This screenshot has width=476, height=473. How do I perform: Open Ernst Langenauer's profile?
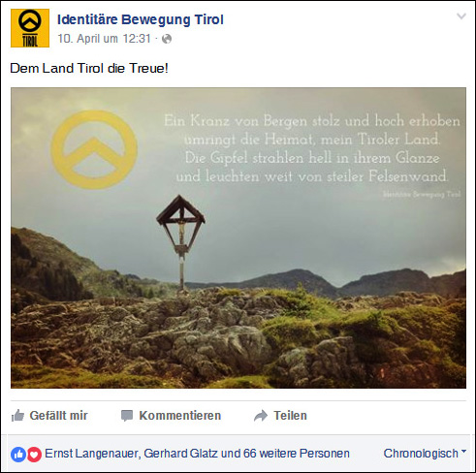click(x=92, y=454)
